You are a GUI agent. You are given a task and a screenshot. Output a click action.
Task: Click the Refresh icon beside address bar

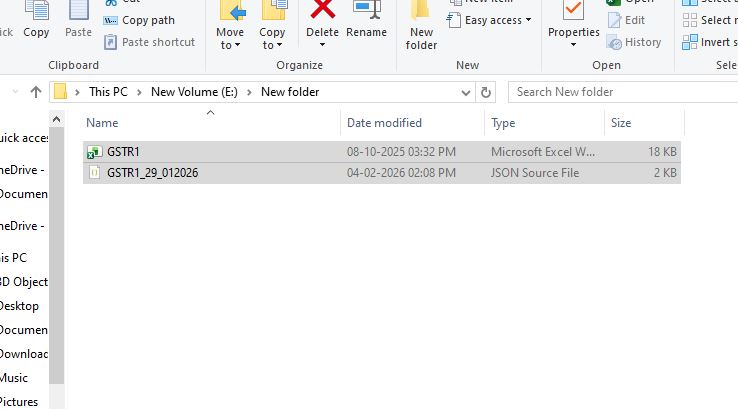pos(487,92)
